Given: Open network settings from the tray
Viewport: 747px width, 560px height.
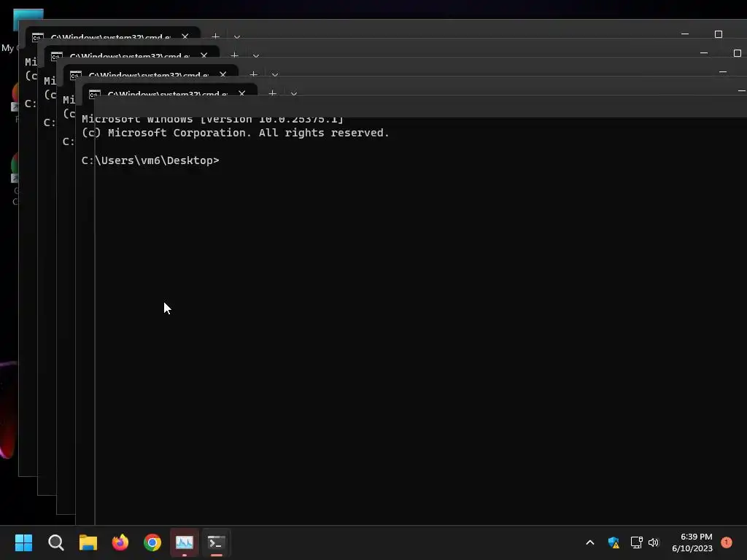Looking at the screenshot, I should (636, 542).
